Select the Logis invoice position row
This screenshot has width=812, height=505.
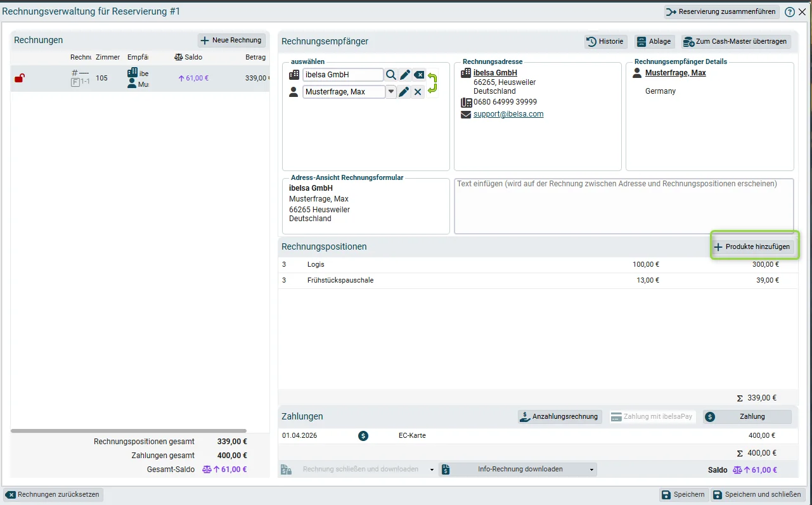click(x=538, y=264)
